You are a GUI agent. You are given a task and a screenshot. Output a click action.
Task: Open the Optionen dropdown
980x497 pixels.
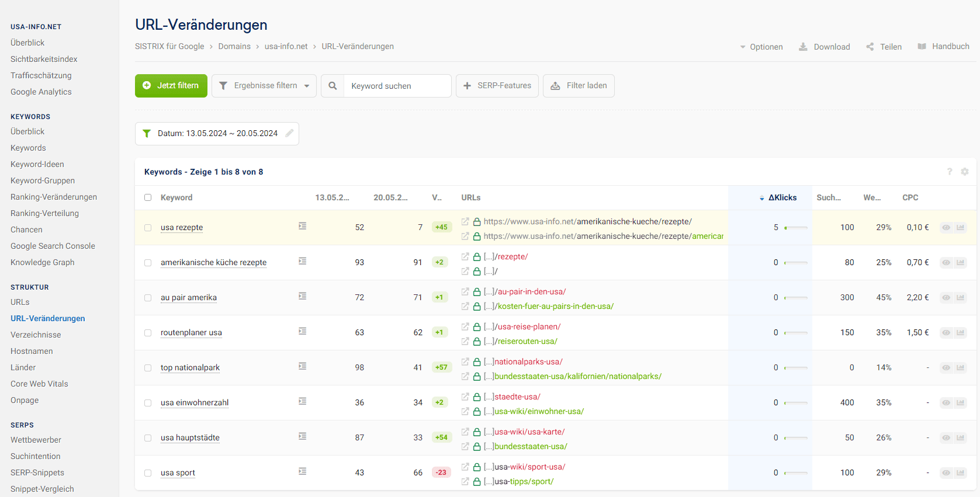761,47
